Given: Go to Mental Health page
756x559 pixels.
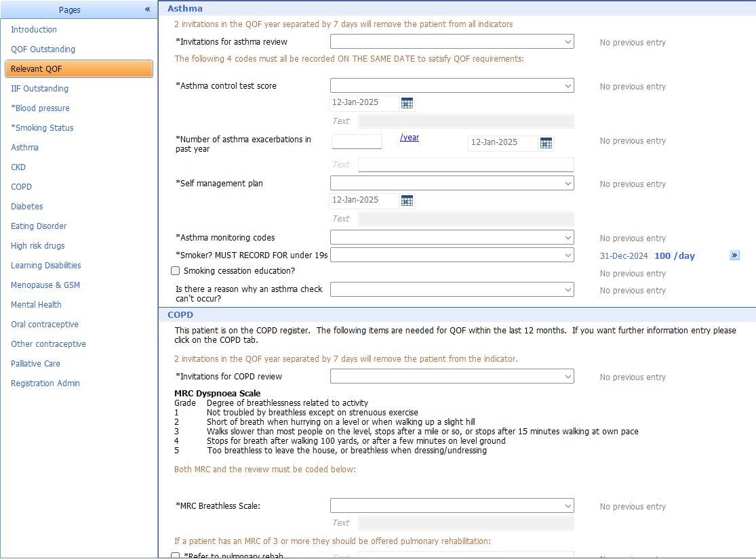Looking at the screenshot, I should click(36, 304).
